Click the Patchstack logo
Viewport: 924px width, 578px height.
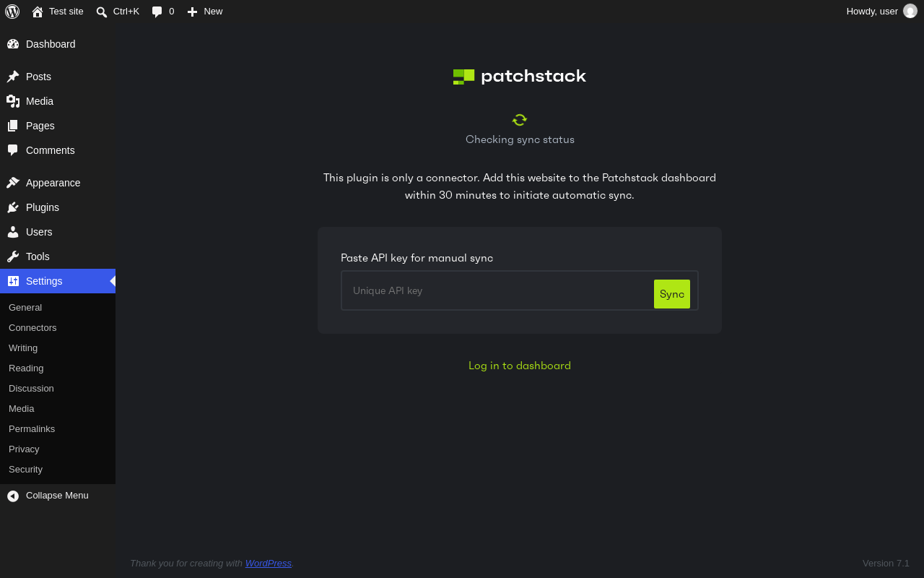[x=520, y=76]
